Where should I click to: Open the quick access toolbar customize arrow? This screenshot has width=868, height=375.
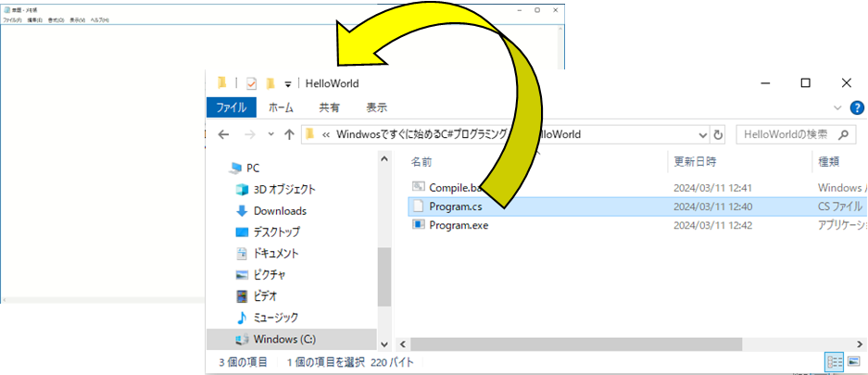pos(288,84)
